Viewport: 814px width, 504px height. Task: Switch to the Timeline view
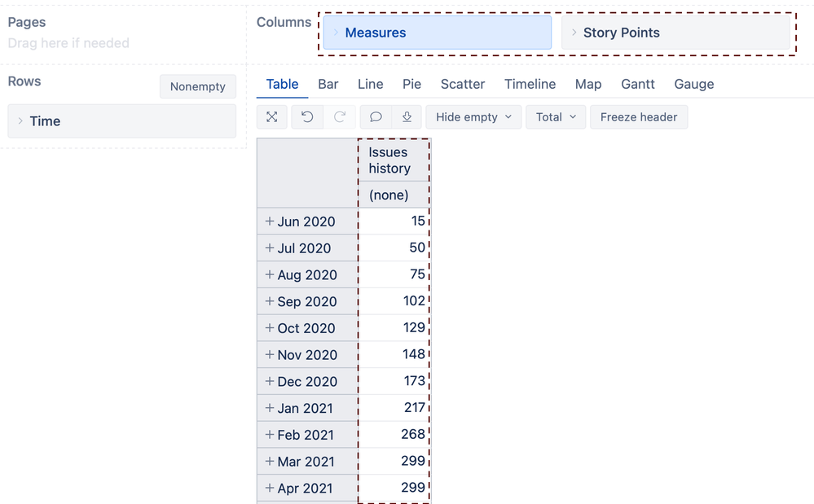[530, 84]
